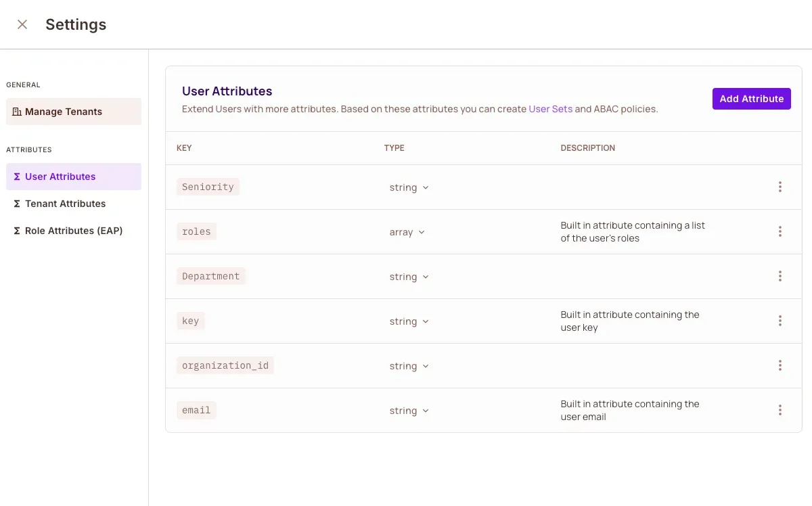Open the organization_id type dropdown
The width and height of the screenshot is (812, 506).
pos(409,366)
